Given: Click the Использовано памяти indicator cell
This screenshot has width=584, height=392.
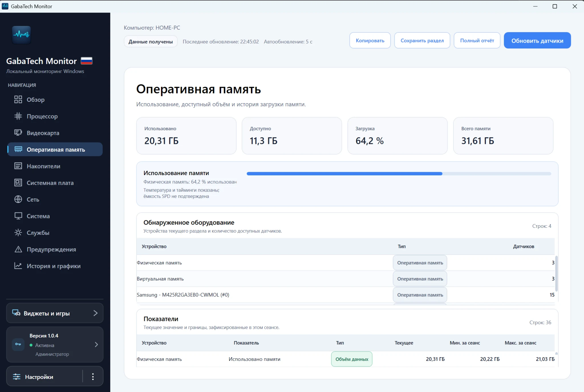Looking at the screenshot, I should coord(254,359).
